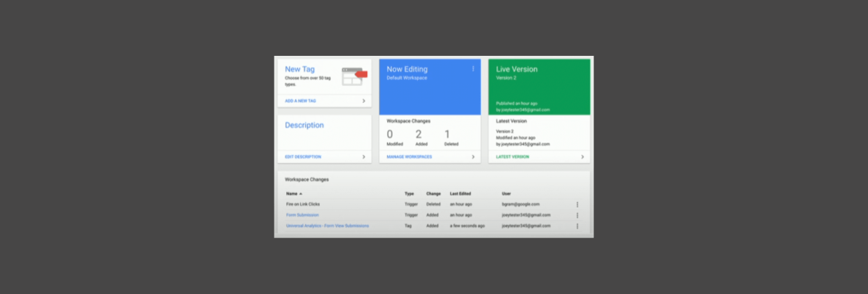Click the sort arrow beside Name column
Image resolution: width=868 pixels, height=294 pixels.
pyautogui.click(x=301, y=193)
